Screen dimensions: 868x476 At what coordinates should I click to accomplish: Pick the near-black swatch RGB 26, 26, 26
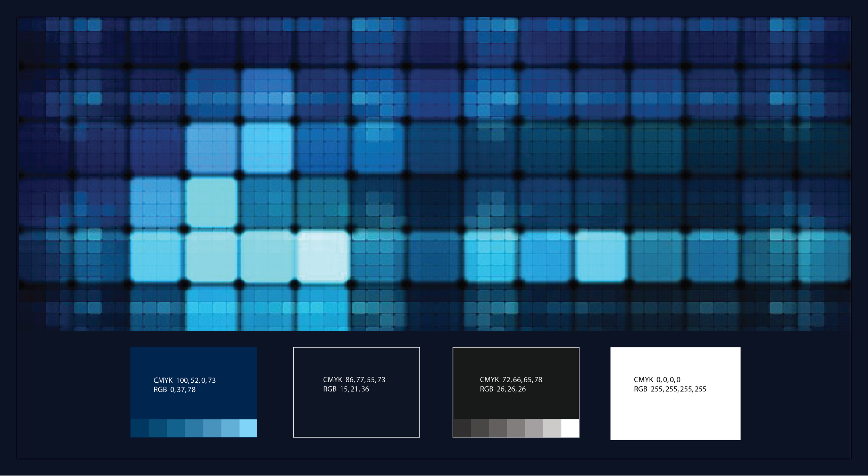click(516, 383)
